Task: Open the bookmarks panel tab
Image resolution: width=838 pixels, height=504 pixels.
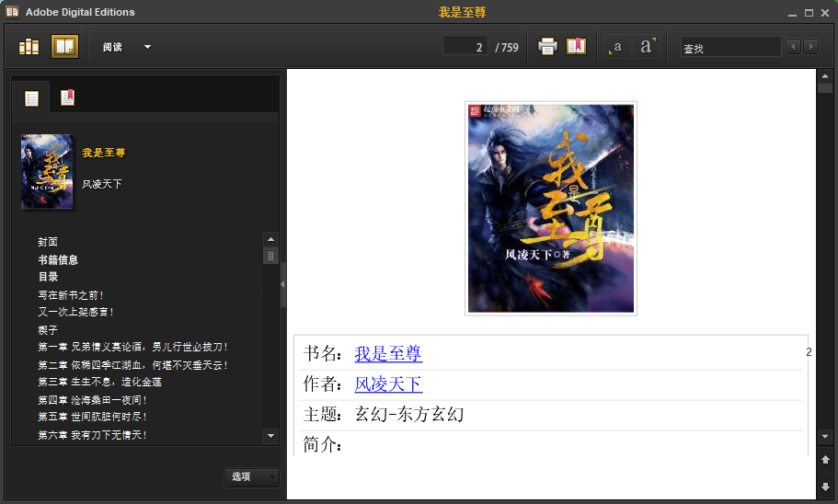Action: coord(67,97)
